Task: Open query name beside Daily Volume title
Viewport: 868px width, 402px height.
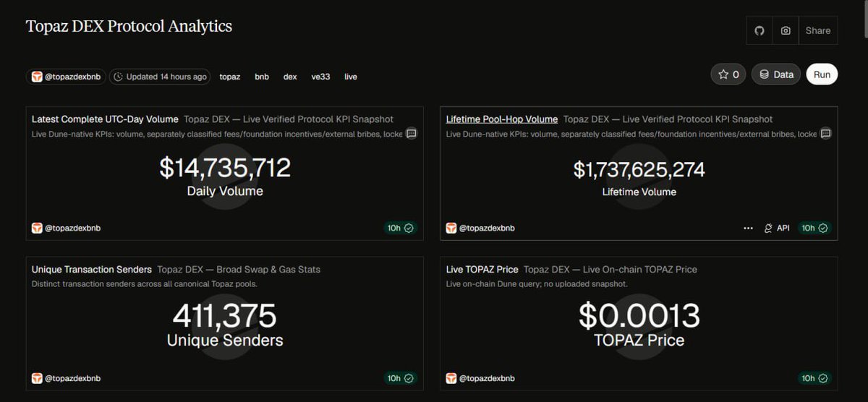Action: pos(289,119)
